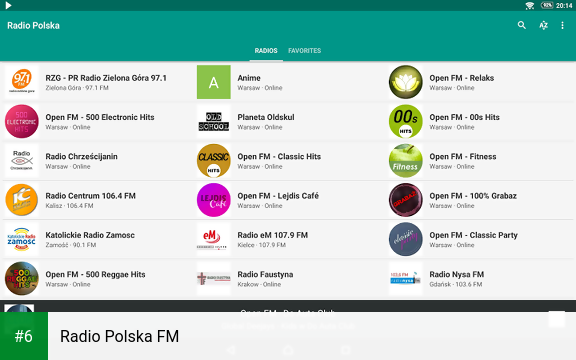Tap the Old School Planeta Oldskul logo
Image resolution: width=576 pixels, height=360 pixels.
214,121
